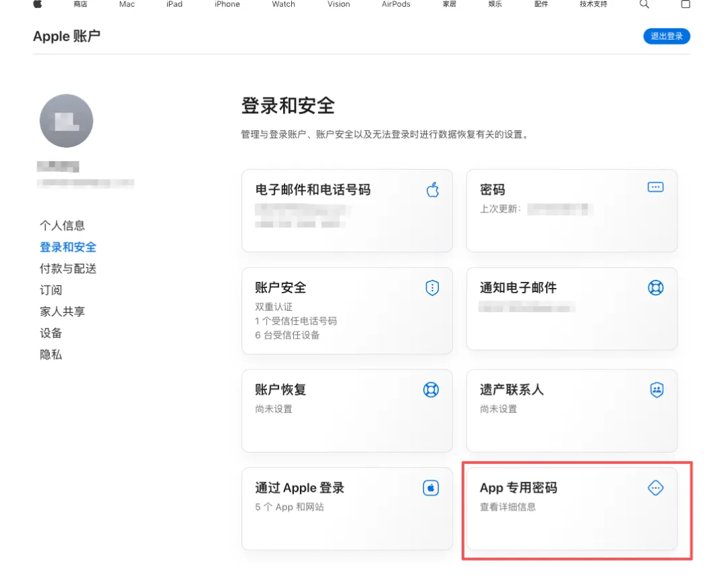Open the 通过 Apple 登录 card title

pyautogui.click(x=299, y=488)
